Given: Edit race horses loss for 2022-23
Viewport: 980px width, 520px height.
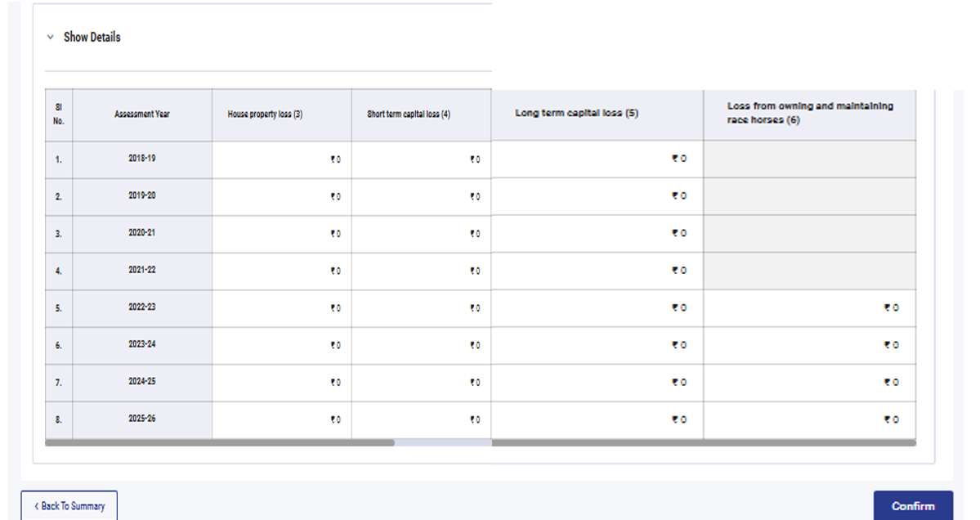Looking at the screenshot, I should (x=810, y=307).
